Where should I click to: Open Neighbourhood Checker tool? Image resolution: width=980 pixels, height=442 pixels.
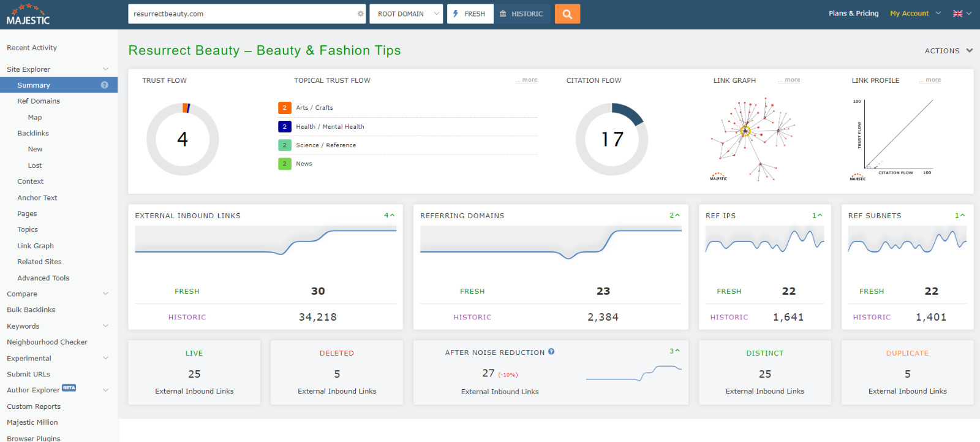pyautogui.click(x=47, y=342)
